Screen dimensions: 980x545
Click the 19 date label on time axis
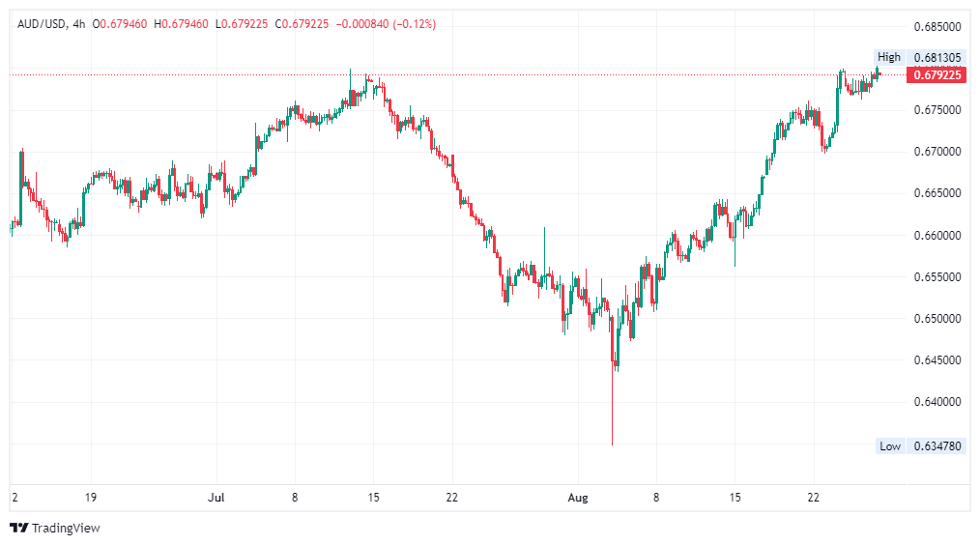click(89, 498)
